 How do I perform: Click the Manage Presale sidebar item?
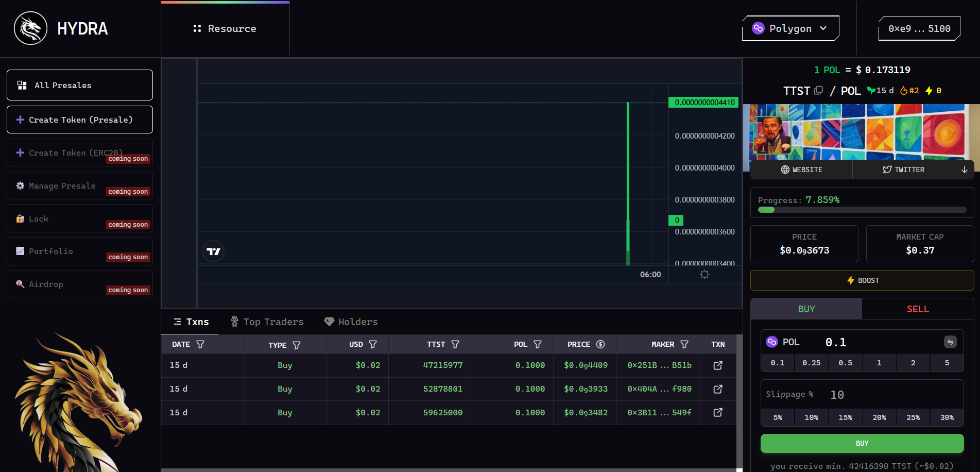pyautogui.click(x=80, y=186)
